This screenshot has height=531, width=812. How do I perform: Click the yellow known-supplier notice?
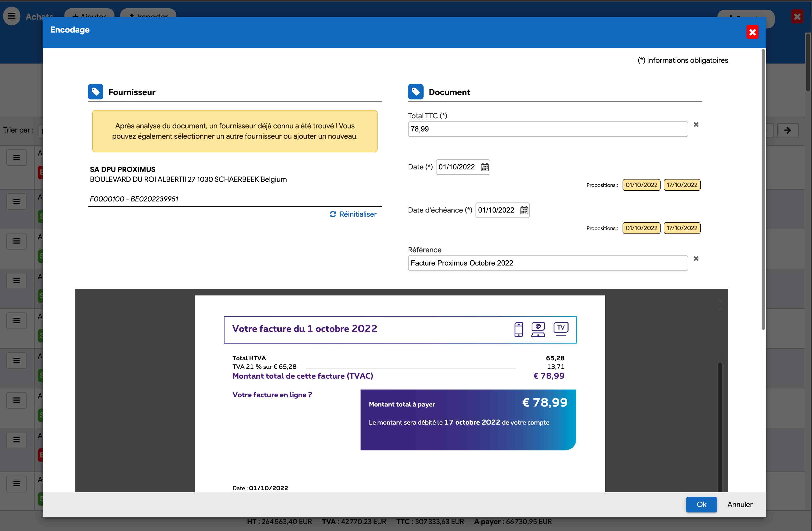pos(235,131)
